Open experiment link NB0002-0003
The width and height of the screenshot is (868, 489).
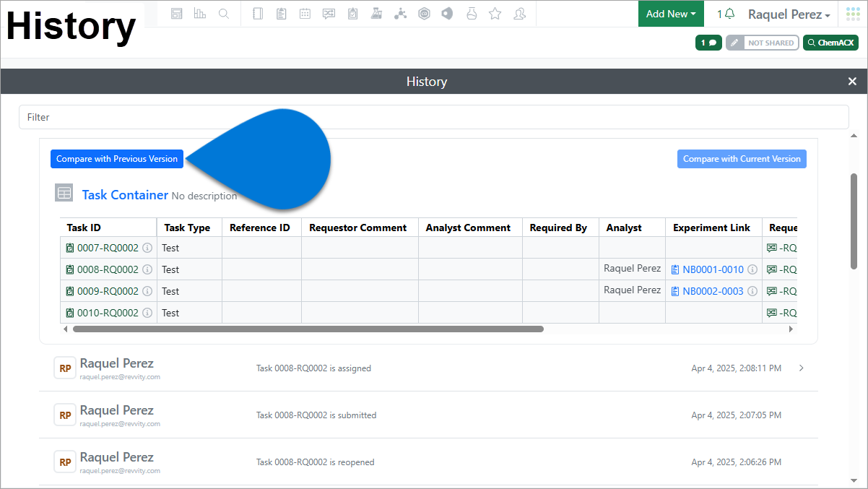[x=713, y=291]
